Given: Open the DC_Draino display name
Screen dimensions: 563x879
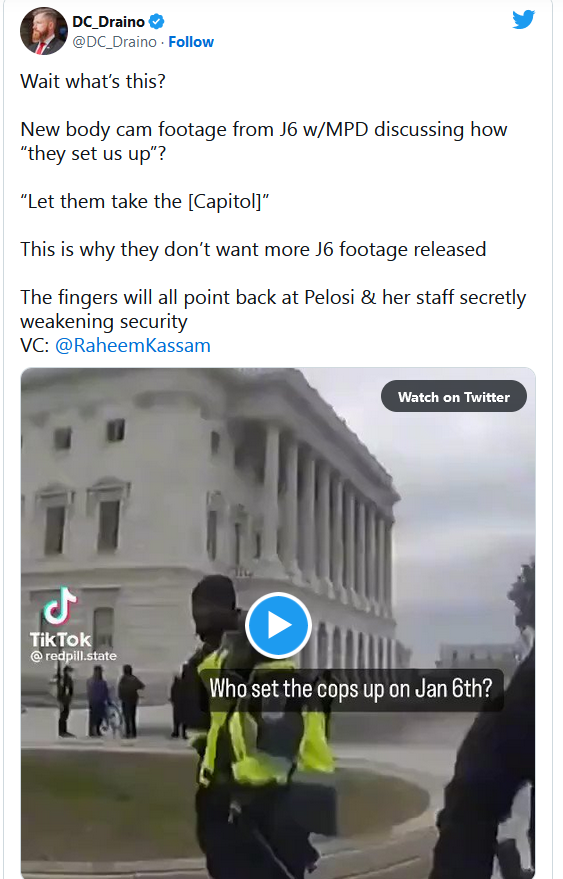Looking at the screenshot, I should click(x=109, y=22).
